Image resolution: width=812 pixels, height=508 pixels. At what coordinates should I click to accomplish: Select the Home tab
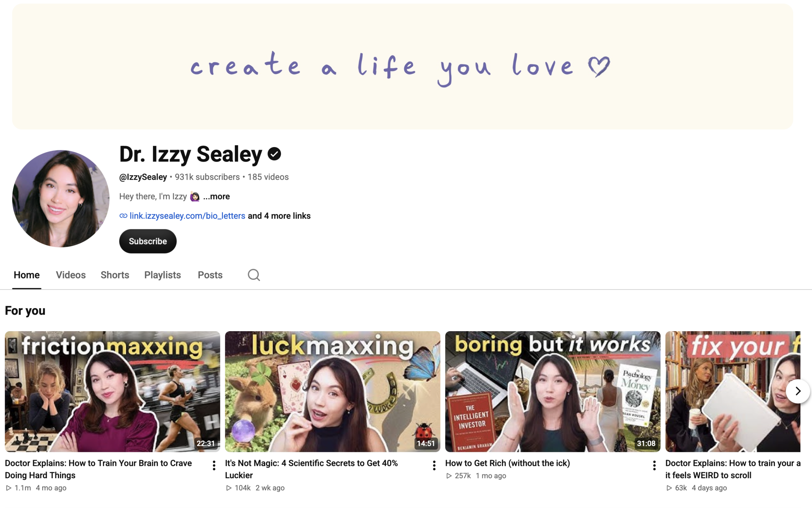[x=27, y=275]
